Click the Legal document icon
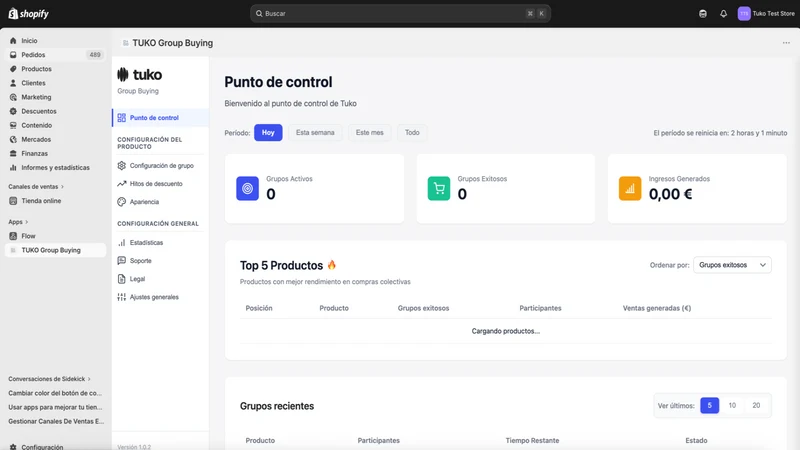Image resolution: width=800 pixels, height=450 pixels. tap(121, 279)
